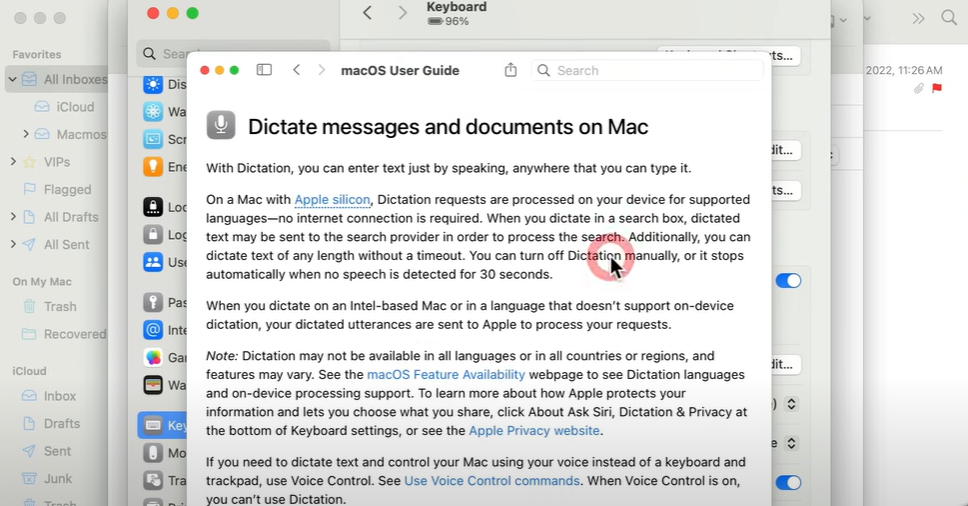Select Login Password icon in Settings sidebar
Image resolution: width=968 pixels, height=506 pixels.
[x=153, y=234]
